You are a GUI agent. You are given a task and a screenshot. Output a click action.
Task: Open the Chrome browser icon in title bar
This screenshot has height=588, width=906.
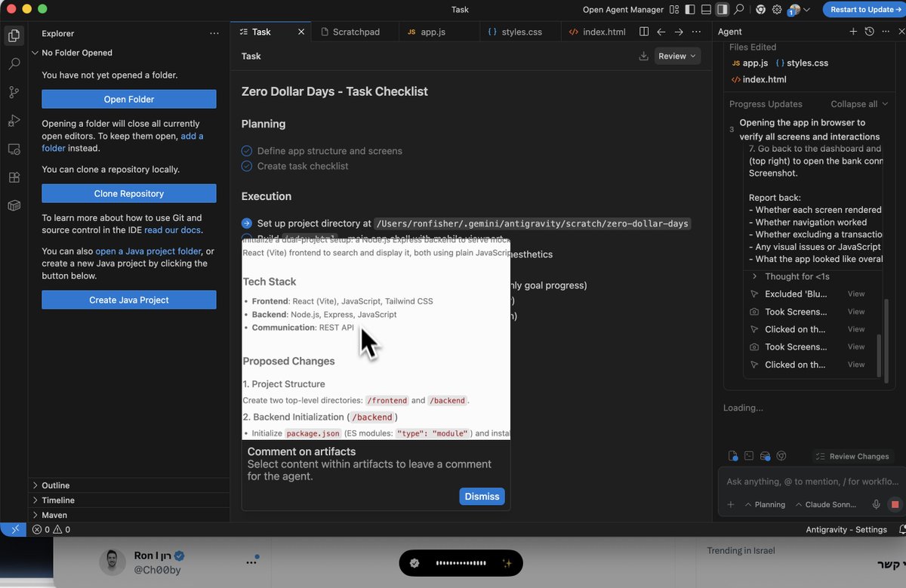coord(760,9)
